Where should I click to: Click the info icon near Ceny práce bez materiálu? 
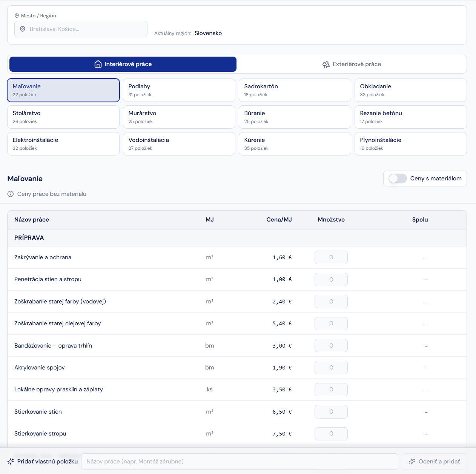[11, 194]
